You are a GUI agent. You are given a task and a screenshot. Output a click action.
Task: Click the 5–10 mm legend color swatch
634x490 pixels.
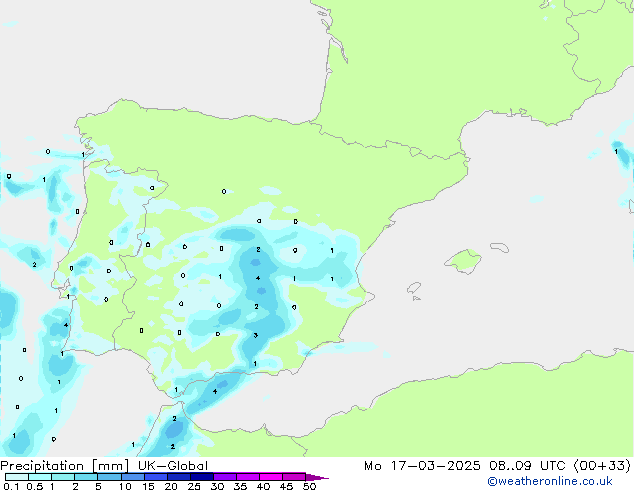point(109,477)
